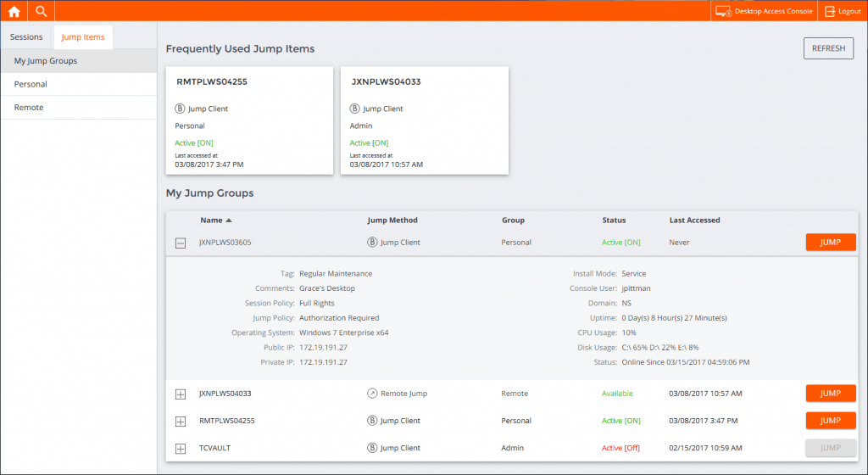The height and width of the screenshot is (475, 868).
Task: Expand the TCVAULT row details
Action: 181,449
